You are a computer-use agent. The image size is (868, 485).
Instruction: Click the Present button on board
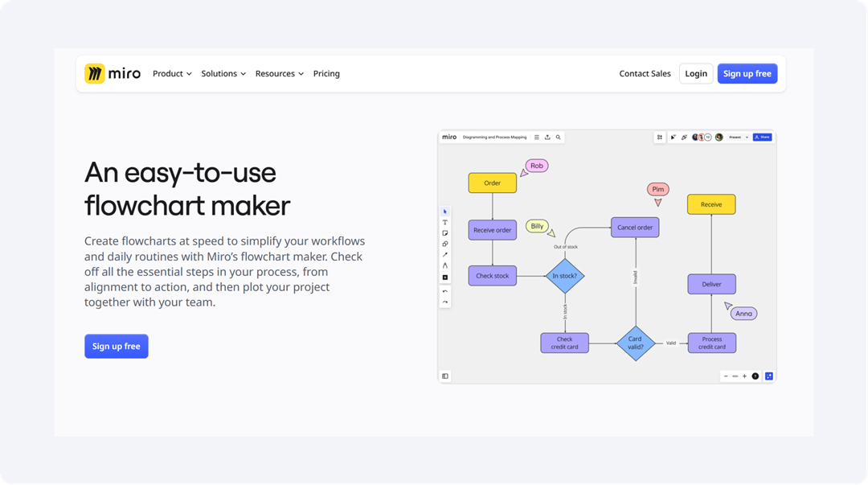(735, 137)
